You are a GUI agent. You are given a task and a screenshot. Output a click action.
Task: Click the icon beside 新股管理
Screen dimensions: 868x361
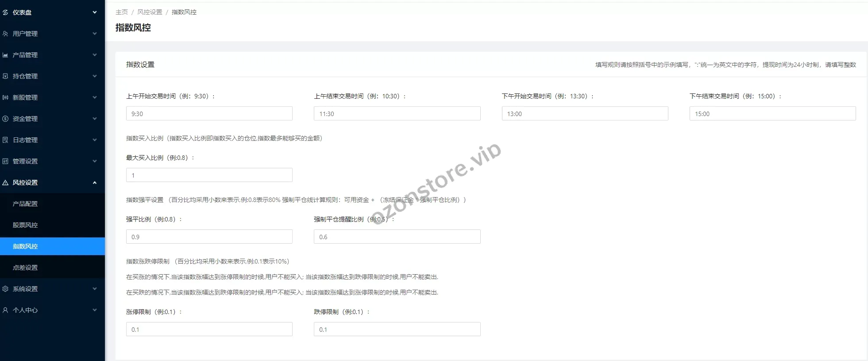point(5,97)
